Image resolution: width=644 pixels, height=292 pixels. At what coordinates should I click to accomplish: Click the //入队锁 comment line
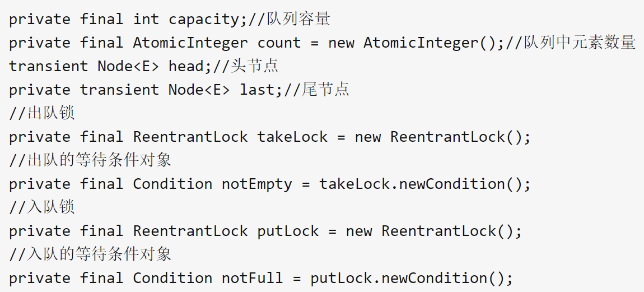point(42,207)
